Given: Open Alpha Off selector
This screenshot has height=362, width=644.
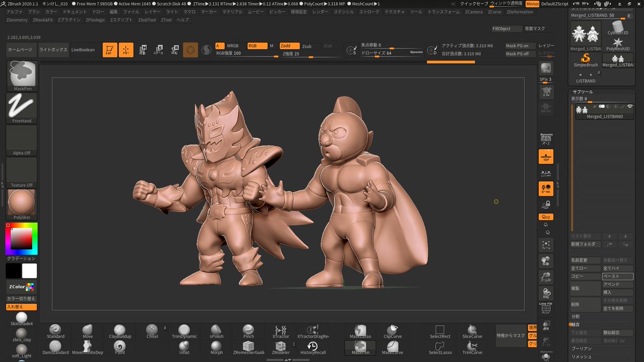Looking at the screenshot, I should pyautogui.click(x=22, y=141).
